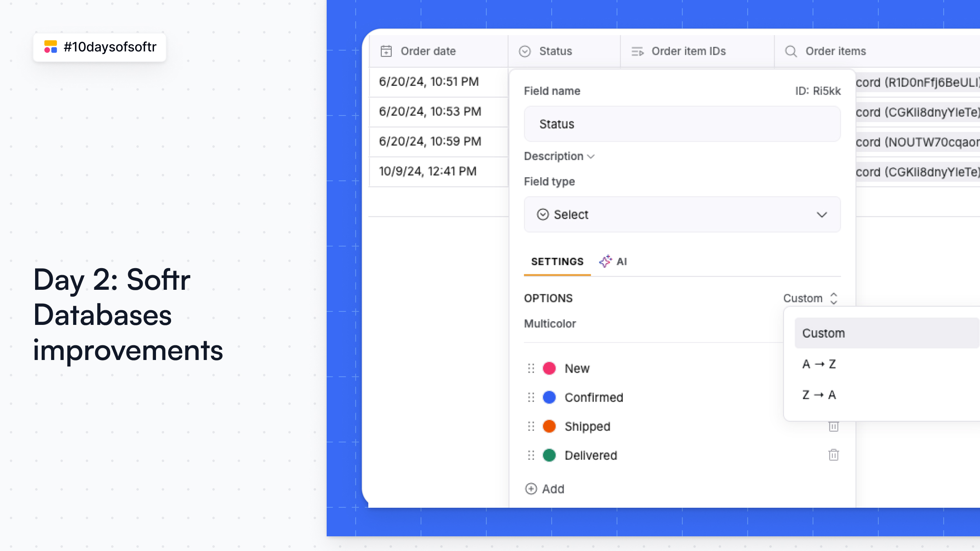Pick the green color swatch for Delivered

click(x=549, y=455)
